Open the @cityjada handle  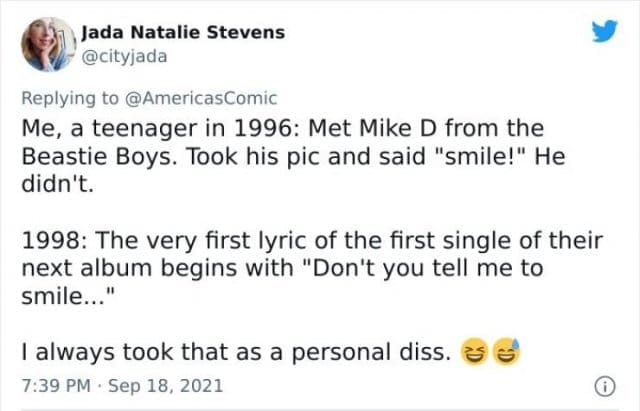point(124,56)
